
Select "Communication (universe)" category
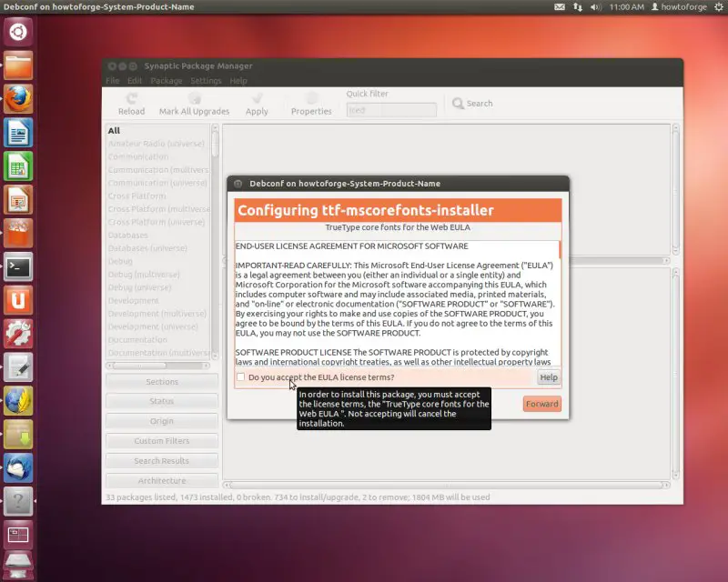coord(157,183)
